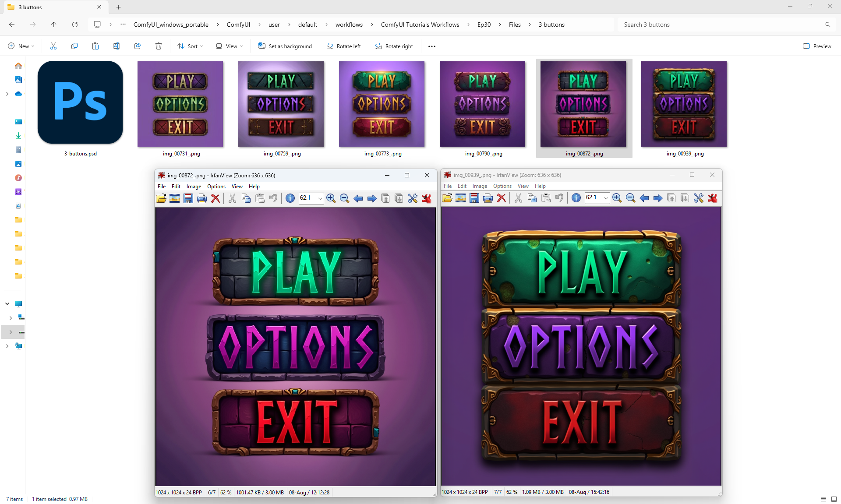Click the next image arrow in right IrfanView
The height and width of the screenshot is (504, 841).
pos(657,198)
